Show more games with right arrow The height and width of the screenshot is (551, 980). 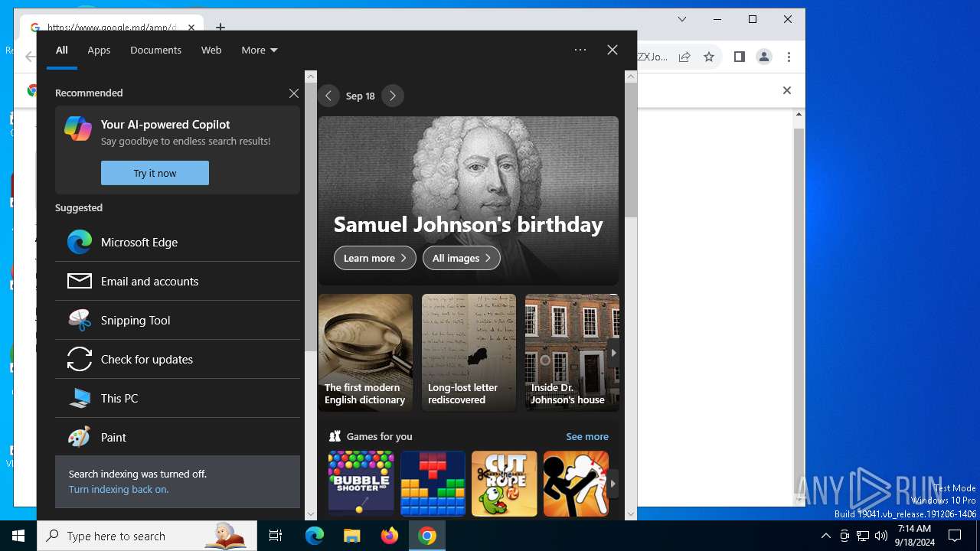click(613, 484)
